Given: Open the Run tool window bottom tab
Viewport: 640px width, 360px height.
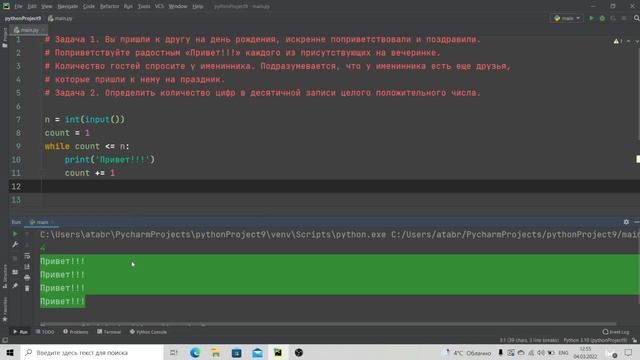Looking at the screenshot, I should pos(20,332).
